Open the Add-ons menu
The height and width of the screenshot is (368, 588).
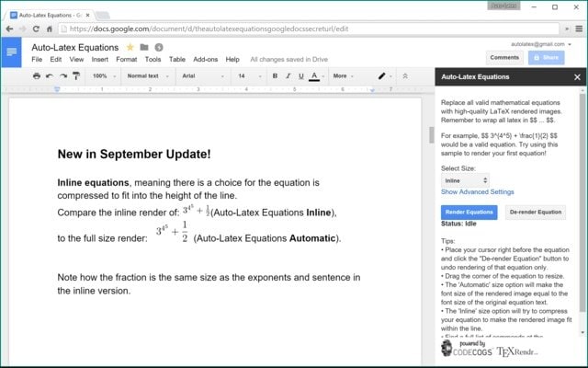206,59
